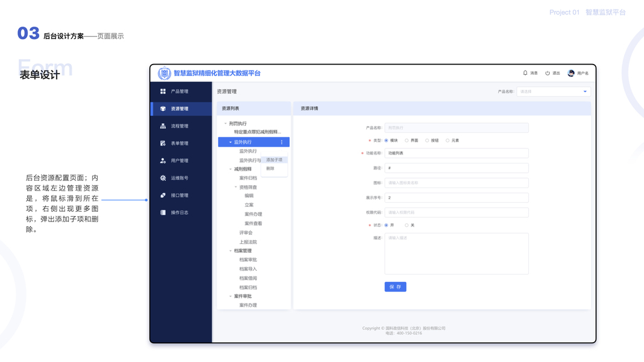The height and width of the screenshot is (362, 644).
Task: Select the 界面 type radio button
Action: click(x=407, y=141)
